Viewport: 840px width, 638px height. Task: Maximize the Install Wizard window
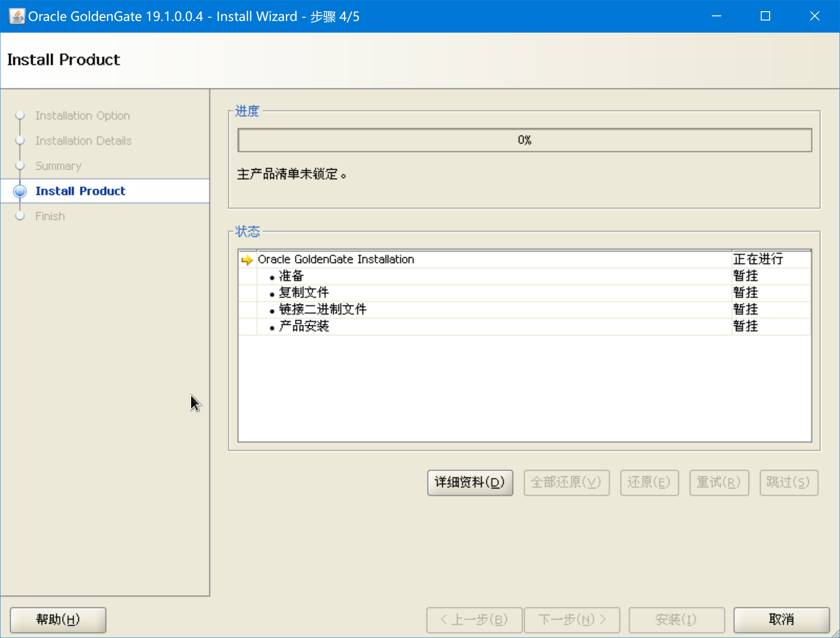[765, 16]
